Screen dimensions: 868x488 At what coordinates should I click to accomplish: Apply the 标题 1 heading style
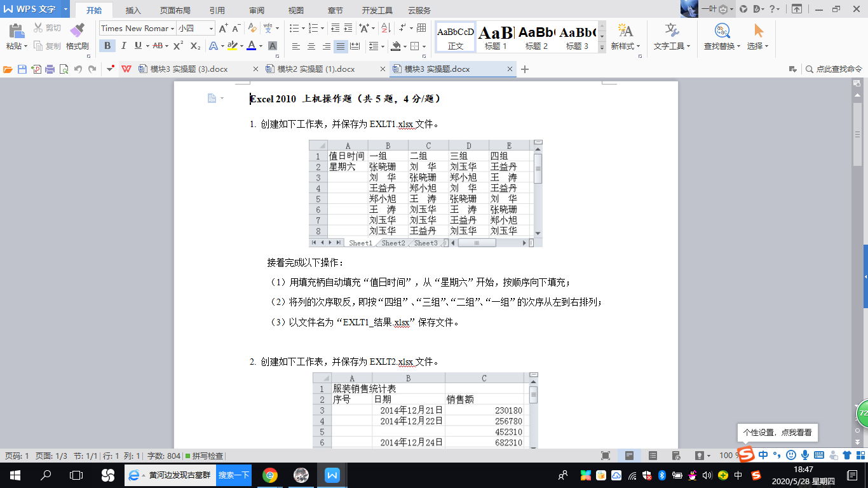(496, 37)
